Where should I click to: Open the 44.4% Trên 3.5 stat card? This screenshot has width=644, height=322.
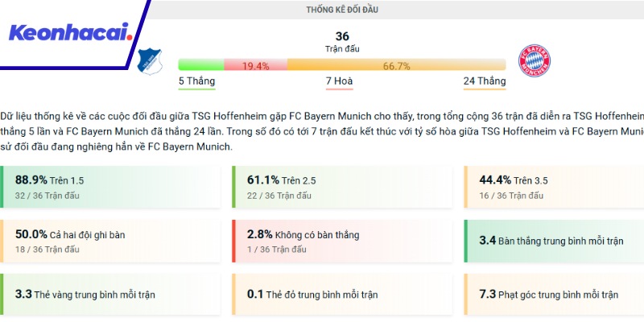click(x=554, y=186)
